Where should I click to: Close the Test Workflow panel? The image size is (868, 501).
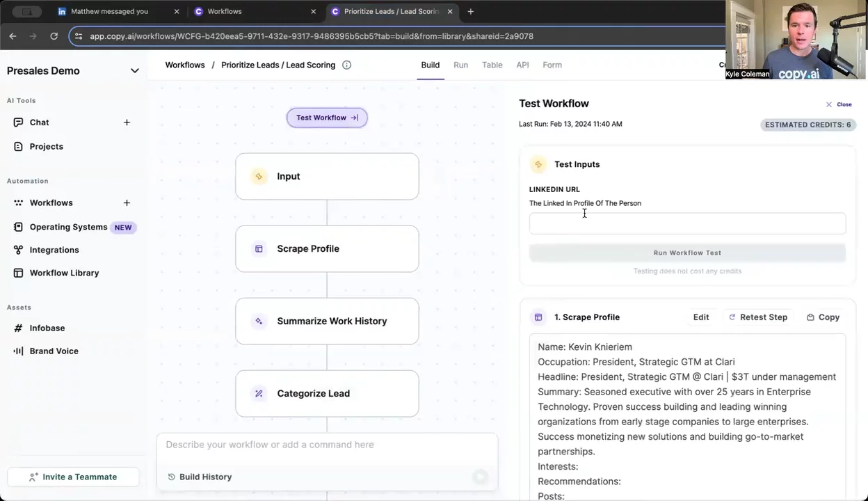(839, 104)
